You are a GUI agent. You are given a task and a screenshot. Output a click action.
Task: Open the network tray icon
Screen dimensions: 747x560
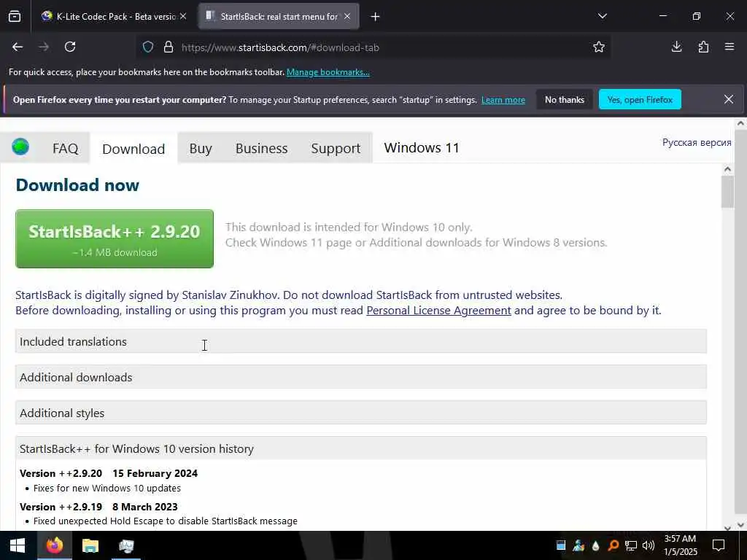point(631,545)
